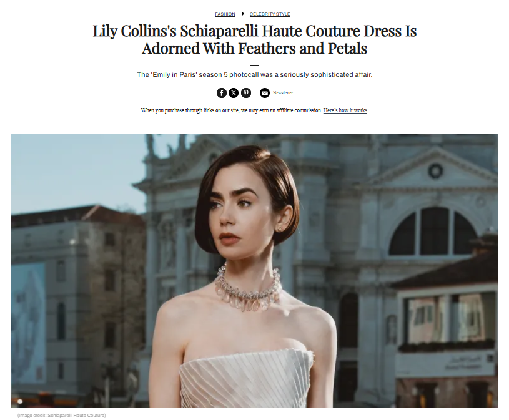
Task: Open the "Here's how it works" link
Action: (345, 110)
